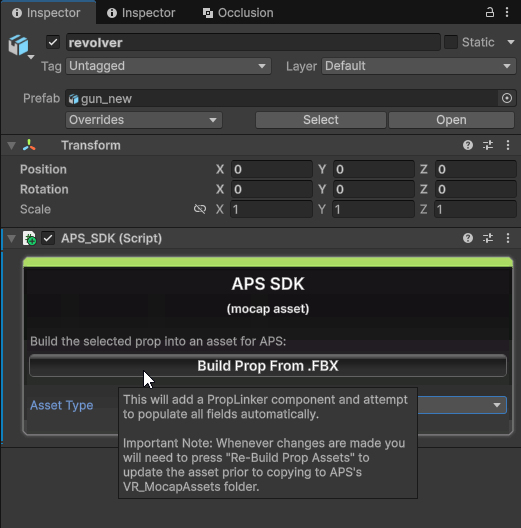Image resolution: width=521 pixels, height=528 pixels.
Task: Click the APS_SDK script icon
Action: (29, 238)
